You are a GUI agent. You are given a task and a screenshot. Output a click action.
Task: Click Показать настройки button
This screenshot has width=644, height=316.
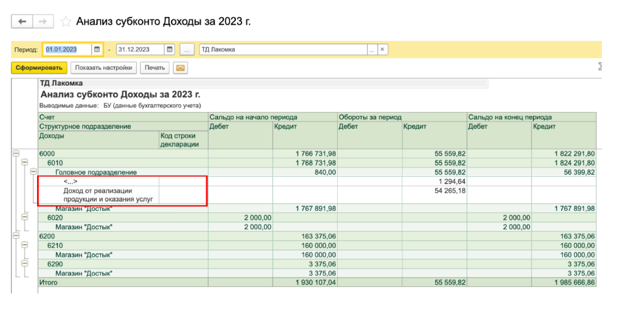coord(103,68)
